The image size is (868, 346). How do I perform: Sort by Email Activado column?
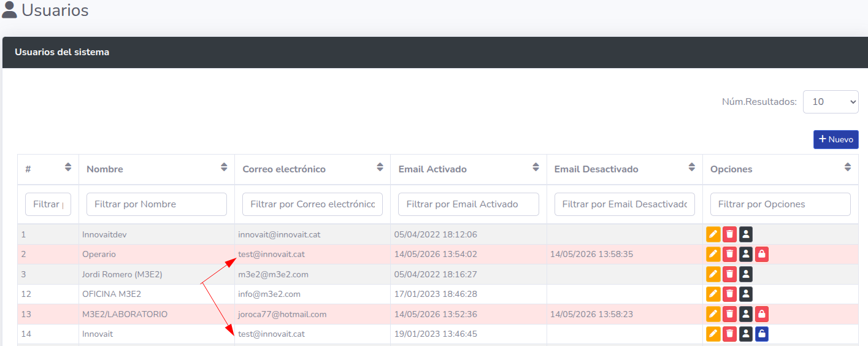(536, 167)
